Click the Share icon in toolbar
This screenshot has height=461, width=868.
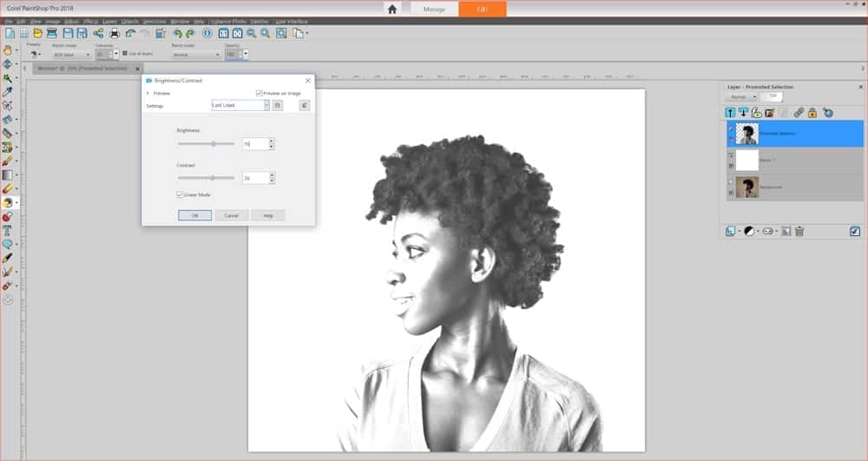(98, 33)
